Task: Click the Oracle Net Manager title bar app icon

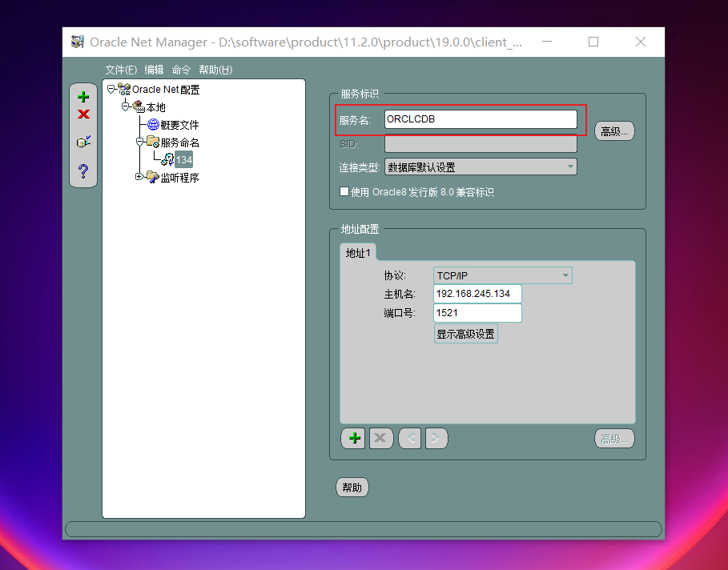Action: click(x=78, y=42)
